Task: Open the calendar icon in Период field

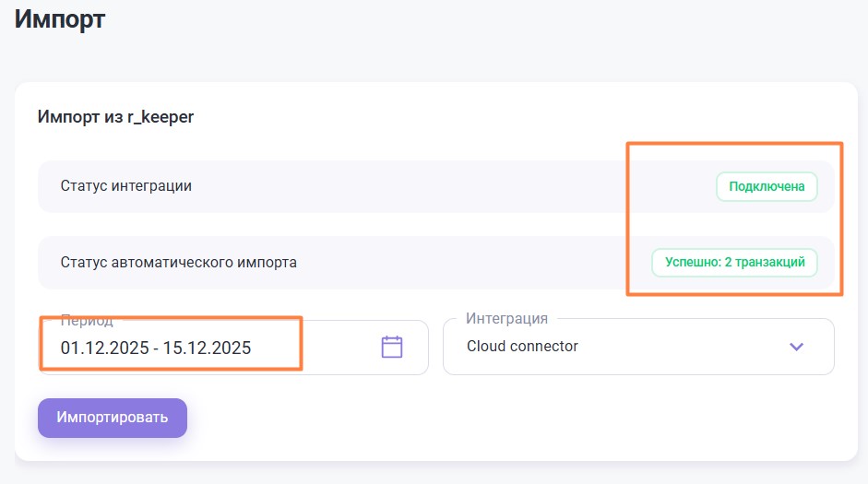Action: click(392, 348)
